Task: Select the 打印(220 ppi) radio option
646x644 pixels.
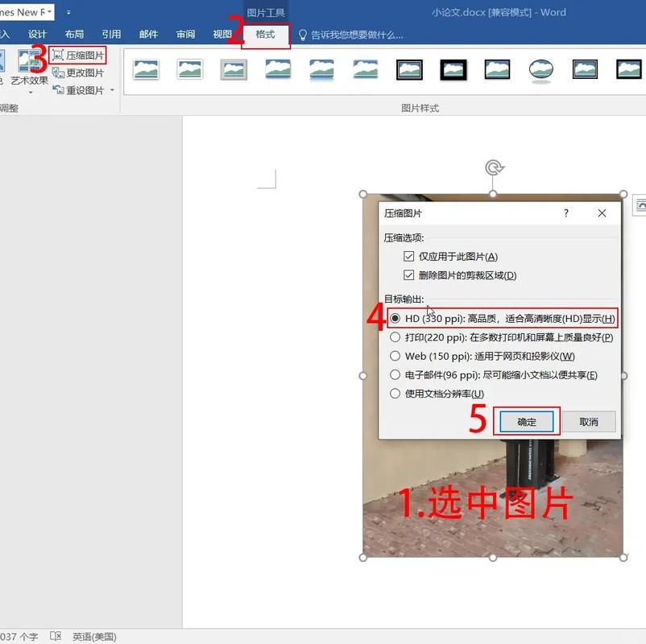Action: click(x=395, y=336)
